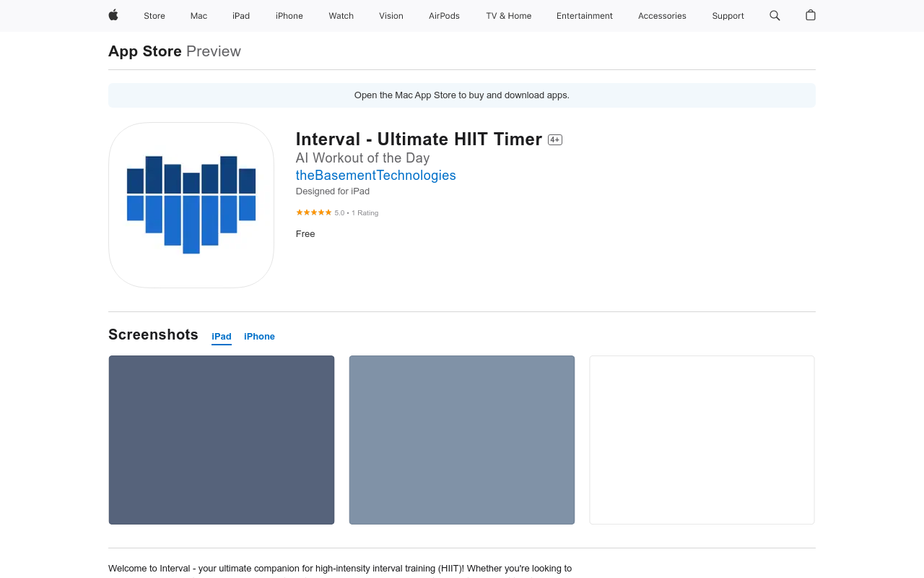The height and width of the screenshot is (578, 924).
Task: Click the Interval app icon
Action: [191, 205]
